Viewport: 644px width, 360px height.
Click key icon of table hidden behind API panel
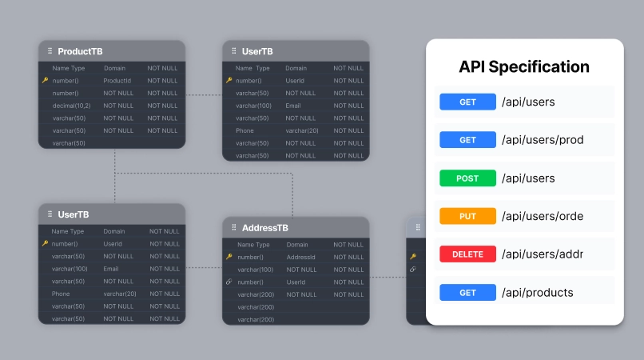tap(413, 257)
